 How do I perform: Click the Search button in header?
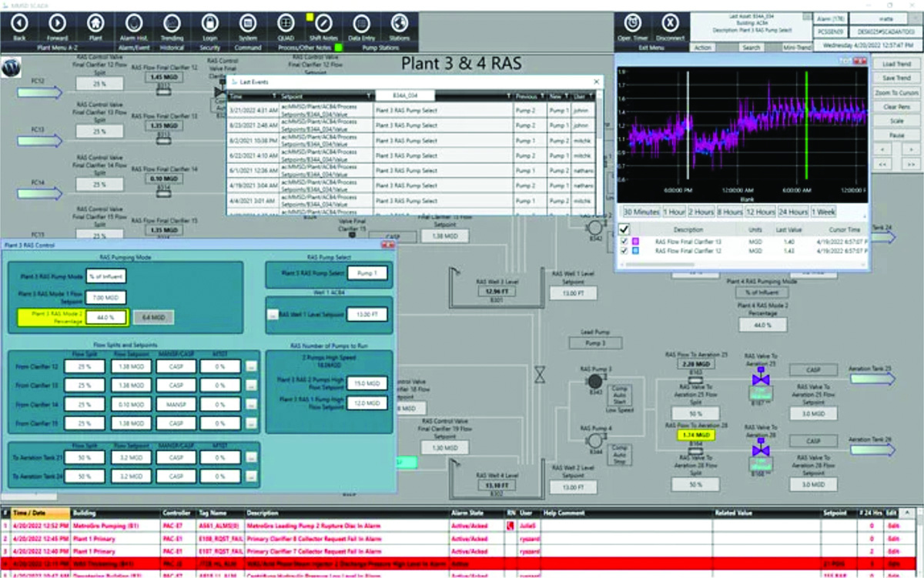point(751,48)
